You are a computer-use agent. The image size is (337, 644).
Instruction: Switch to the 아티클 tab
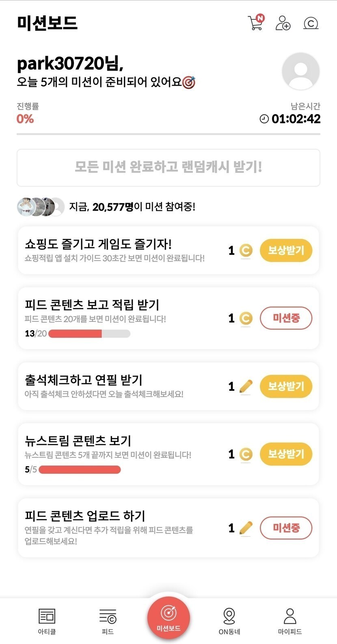coord(47,620)
